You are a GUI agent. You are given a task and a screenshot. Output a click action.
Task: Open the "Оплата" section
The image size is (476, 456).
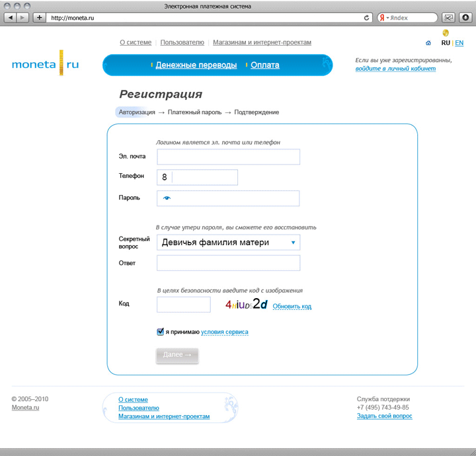(265, 65)
